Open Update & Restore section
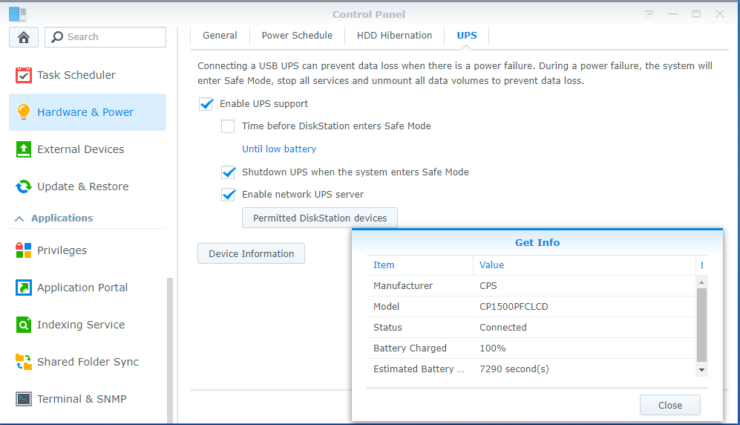The width and height of the screenshot is (740, 425). [x=82, y=186]
